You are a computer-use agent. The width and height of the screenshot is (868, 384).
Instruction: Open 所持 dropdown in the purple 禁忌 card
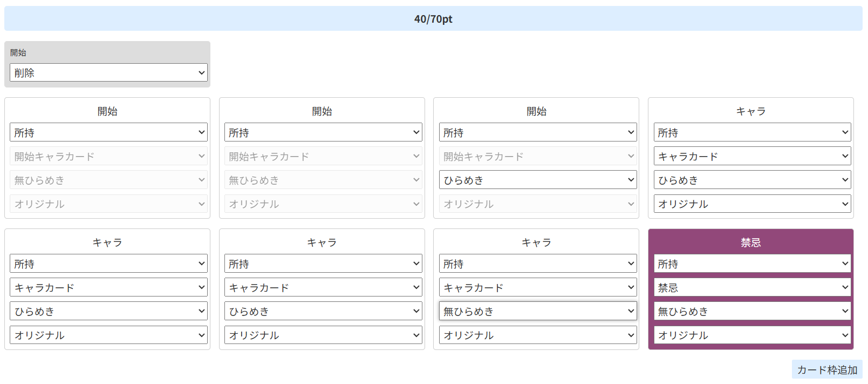pyautogui.click(x=752, y=264)
